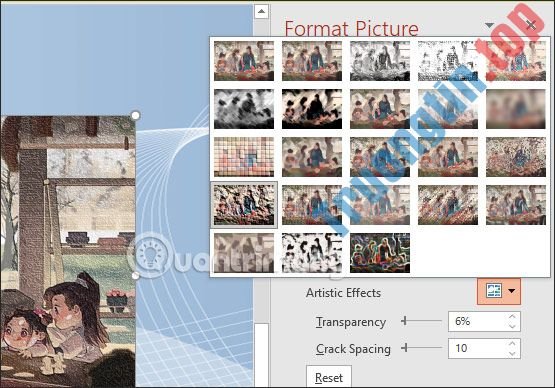The height and width of the screenshot is (388, 555).
Task: Apply the Watercolor Sponge effect thumbnail
Action: tap(312, 157)
